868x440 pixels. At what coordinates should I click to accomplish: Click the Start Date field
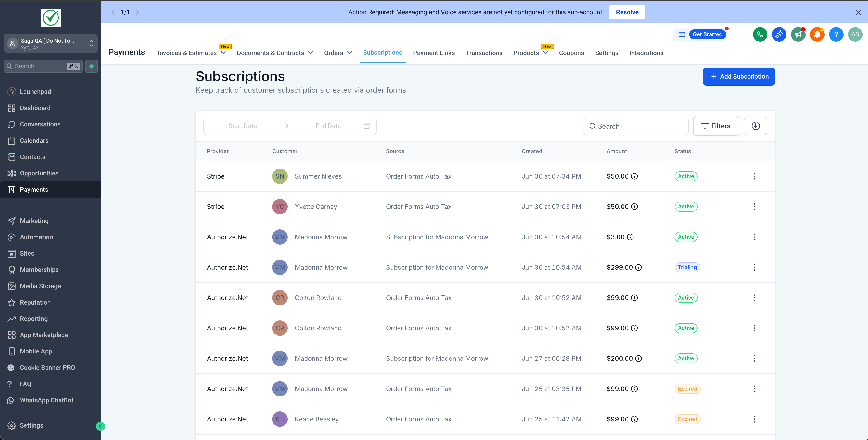tap(242, 126)
